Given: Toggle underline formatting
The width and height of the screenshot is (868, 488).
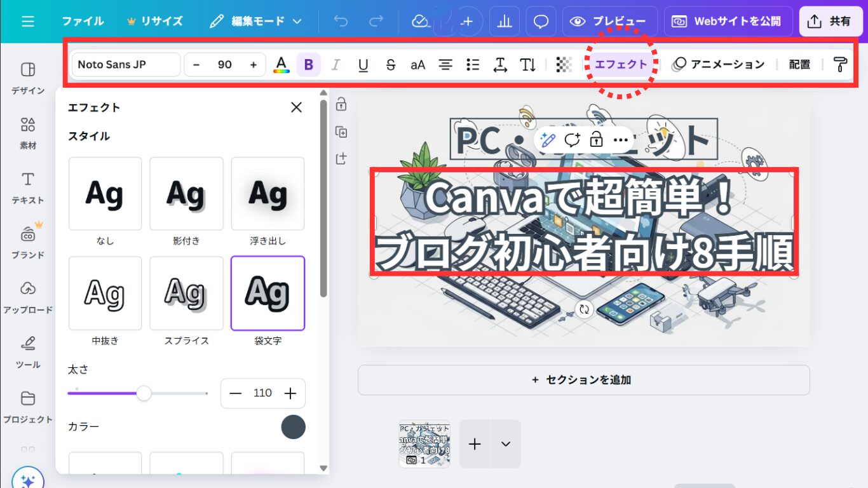Looking at the screenshot, I should (x=363, y=65).
